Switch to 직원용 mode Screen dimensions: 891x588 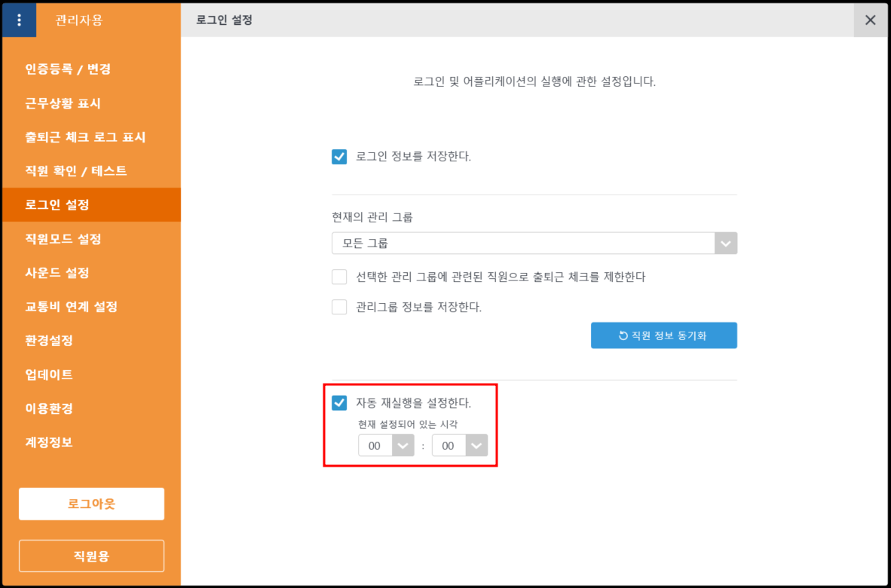click(91, 556)
